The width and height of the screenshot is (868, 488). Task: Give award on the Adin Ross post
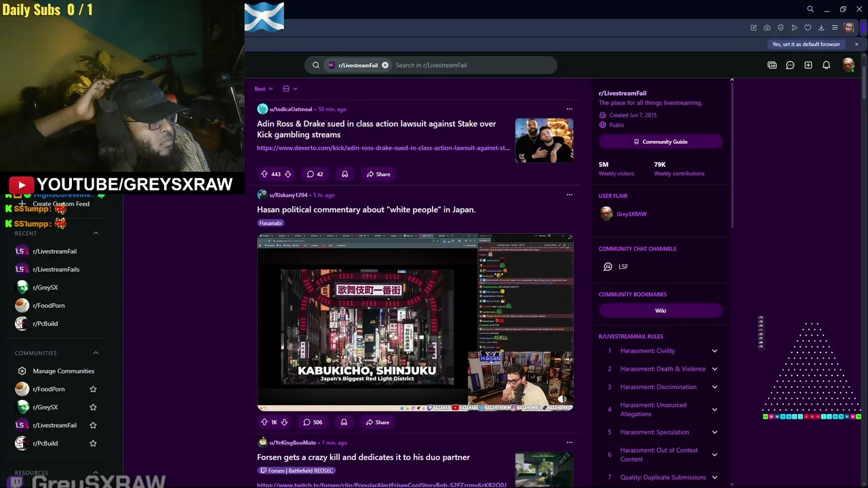[344, 174]
